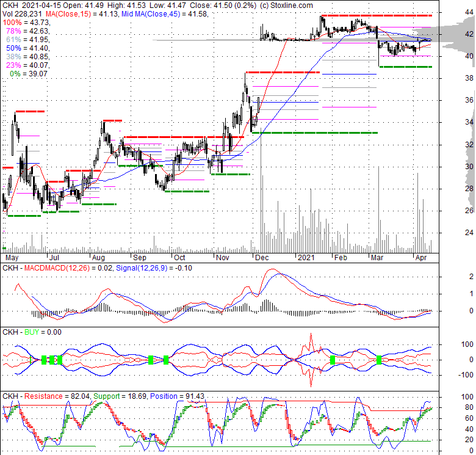Click the '100% = 43.73' level label

[26, 23]
